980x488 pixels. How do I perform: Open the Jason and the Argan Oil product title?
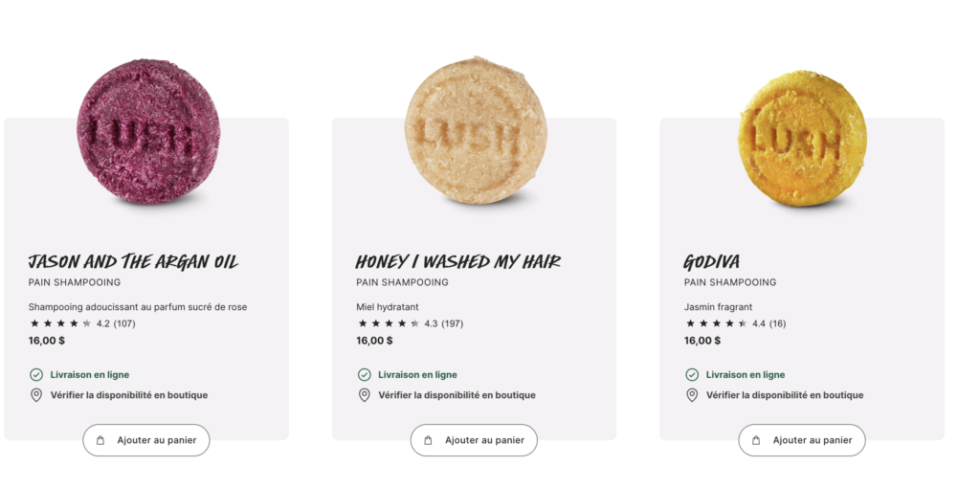(133, 261)
